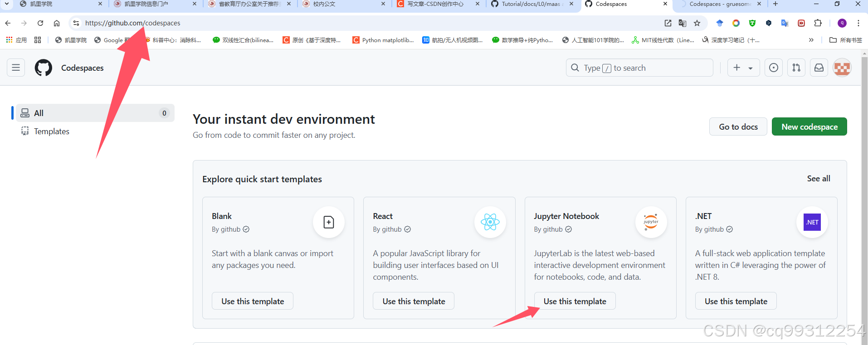Open the user avatar menu
Viewport: 868px width, 345px height.
pyautogui.click(x=842, y=68)
